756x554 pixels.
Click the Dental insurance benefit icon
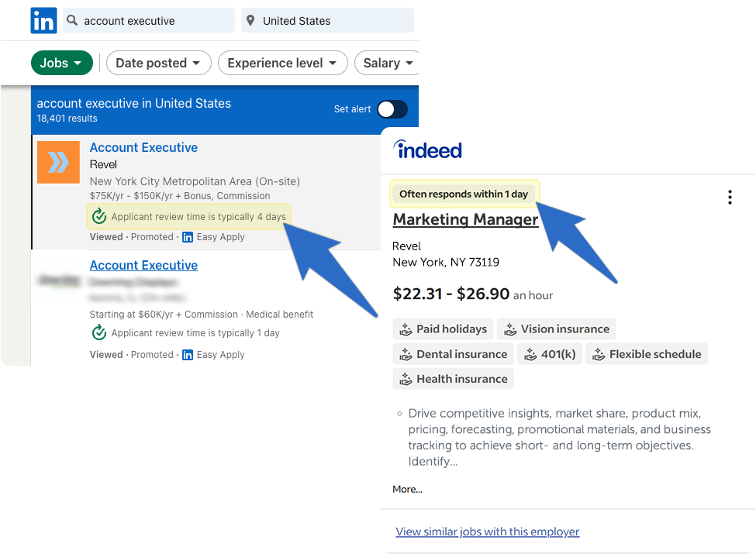tap(406, 355)
